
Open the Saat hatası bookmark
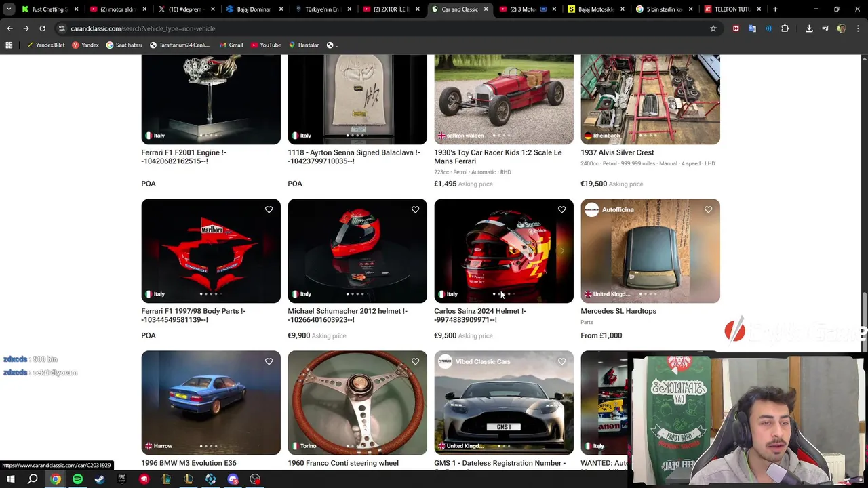pos(123,45)
